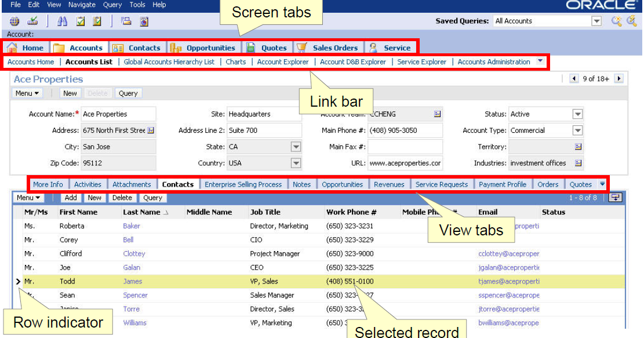Click Delete button in contacts list
Viewport: 644px width, 338px height.
point(122,198)
